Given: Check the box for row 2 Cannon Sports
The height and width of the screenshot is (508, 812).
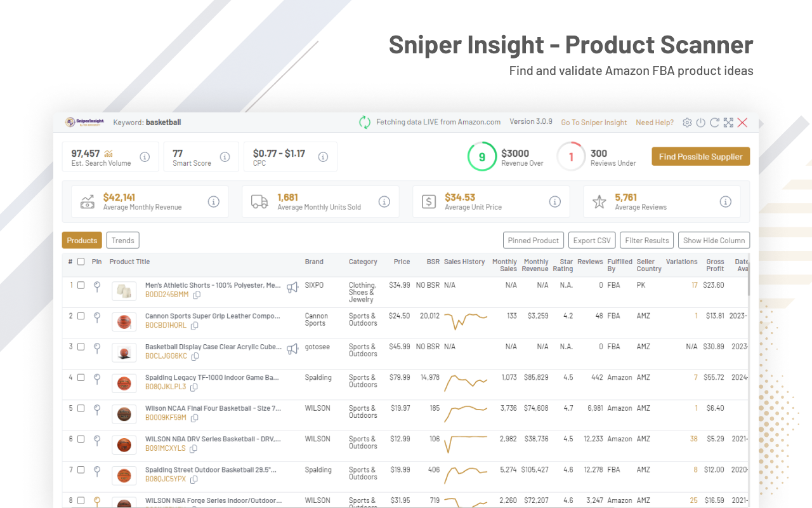Looking at the screenshot, I should pos(81,316).
